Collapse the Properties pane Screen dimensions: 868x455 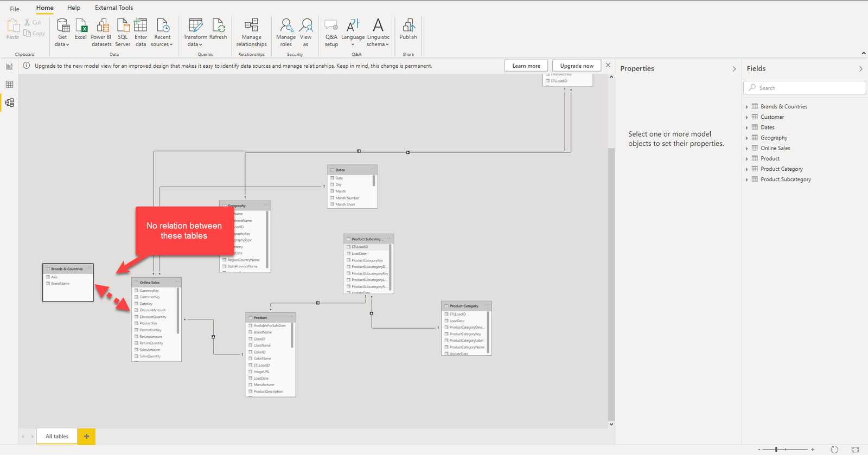click(734, 69)
